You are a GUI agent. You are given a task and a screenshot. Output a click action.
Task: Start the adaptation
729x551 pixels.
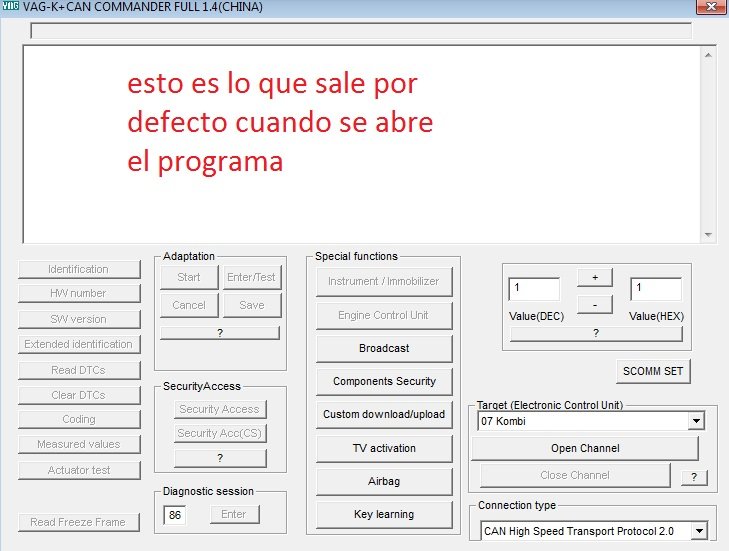(189, 277)
